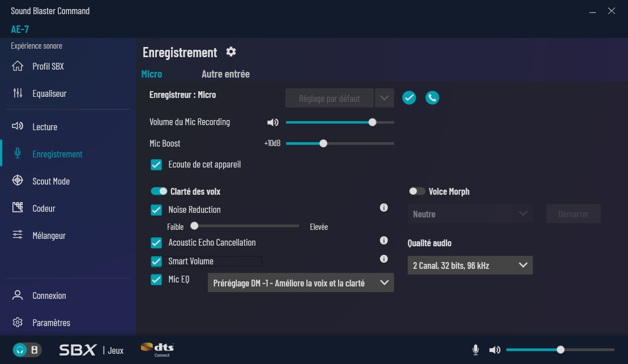Click the Scout Mode crosshair icon
Viewport: 628px width, 364px height.
[x=18, y=181]
